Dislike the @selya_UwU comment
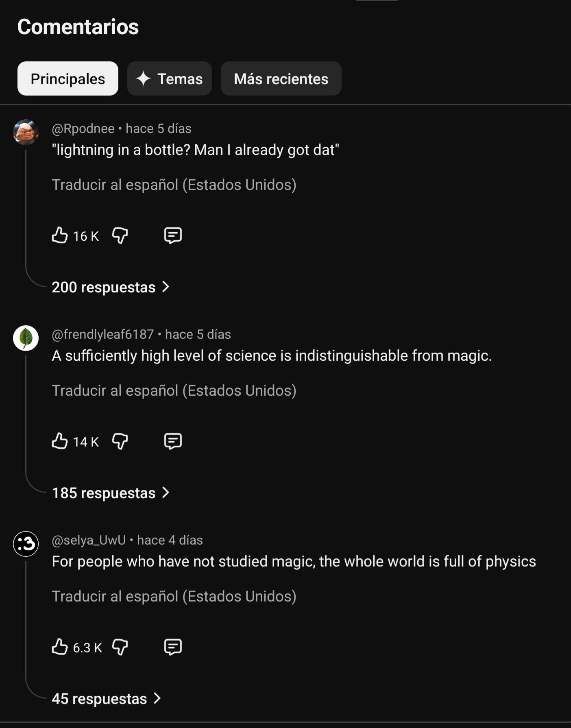Image resolution: width=571 pixels, height=728 pixels. 120,647
